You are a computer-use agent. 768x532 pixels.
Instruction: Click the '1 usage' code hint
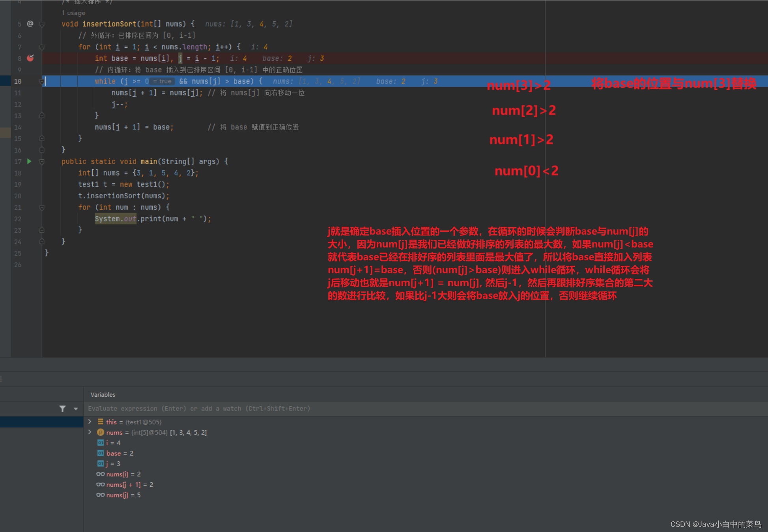click(x=73, y=13)
